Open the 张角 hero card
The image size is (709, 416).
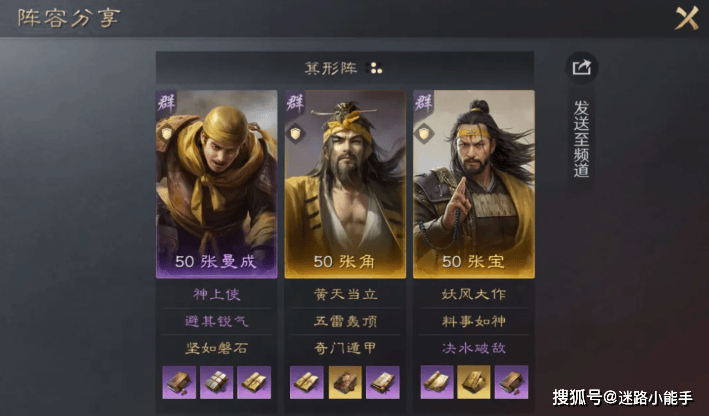tap(345, 184)
